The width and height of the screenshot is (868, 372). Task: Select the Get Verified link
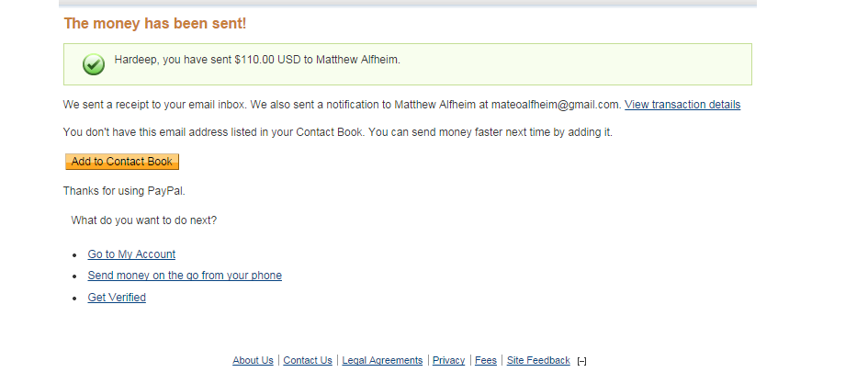(x=117, y=298)
